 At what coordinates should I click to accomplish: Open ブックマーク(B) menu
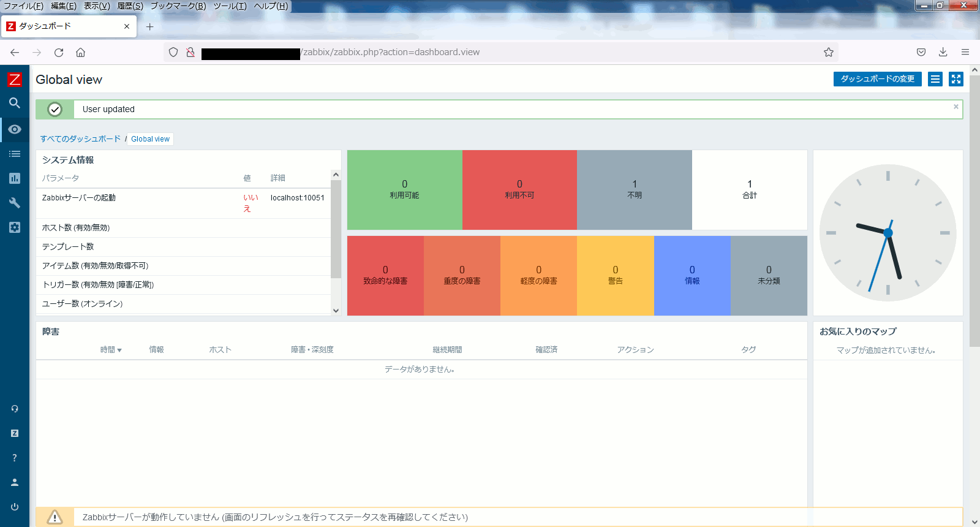[178, 6]
